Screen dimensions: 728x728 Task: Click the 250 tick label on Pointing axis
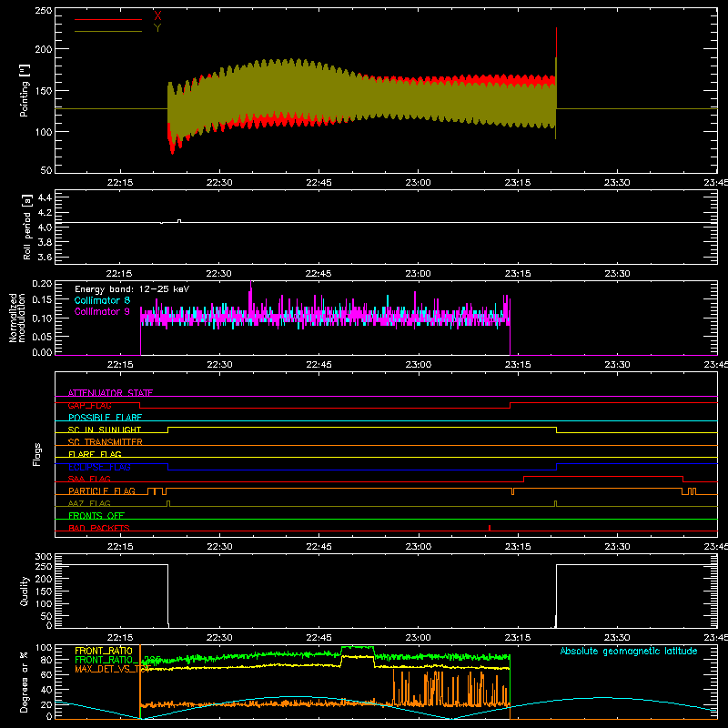[44, 11]
